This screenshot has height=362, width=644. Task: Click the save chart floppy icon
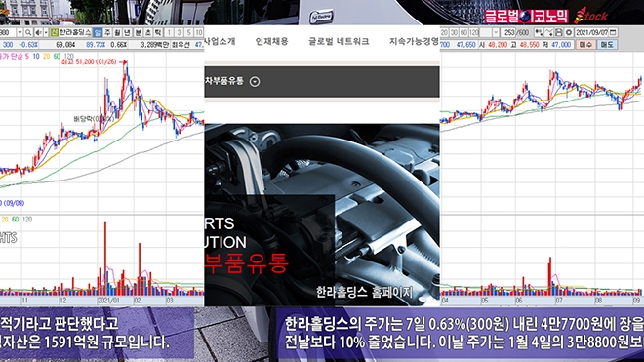[x=558, y=32]
